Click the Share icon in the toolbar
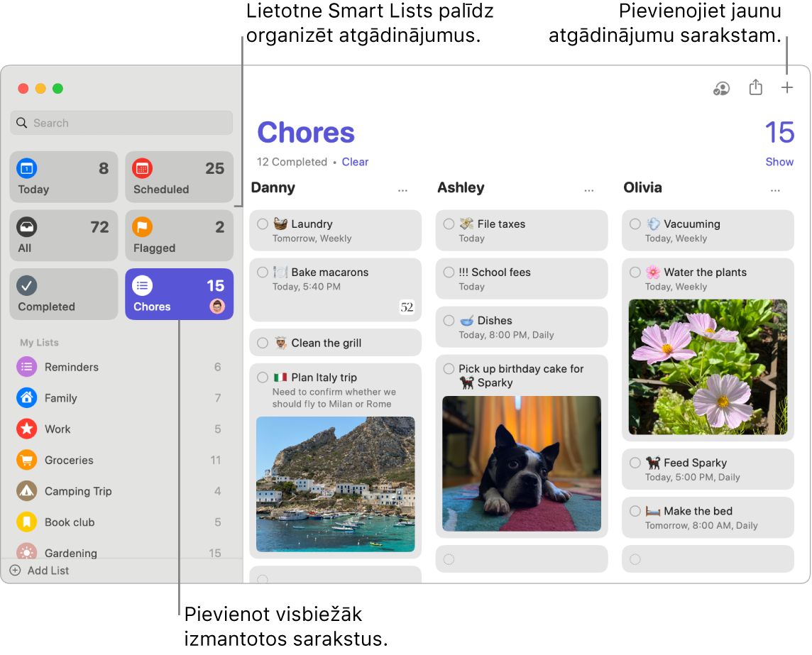812x655 pixels. tap(755, 87)
